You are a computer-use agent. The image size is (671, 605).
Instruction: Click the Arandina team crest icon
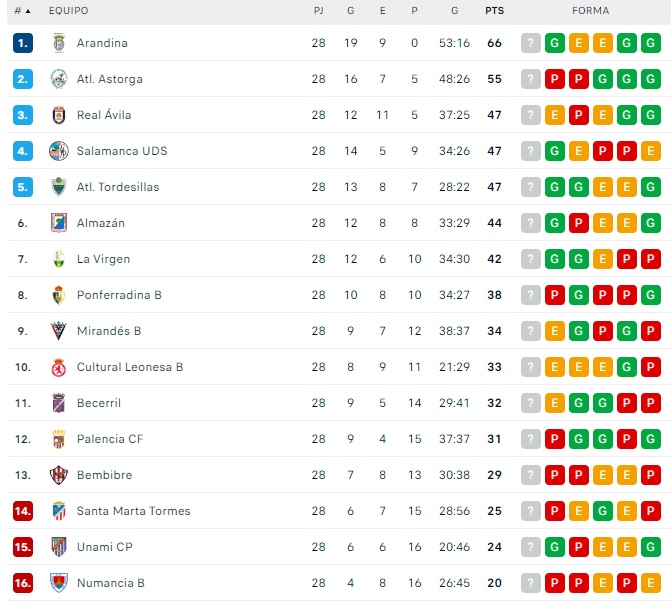pos(58,43)
